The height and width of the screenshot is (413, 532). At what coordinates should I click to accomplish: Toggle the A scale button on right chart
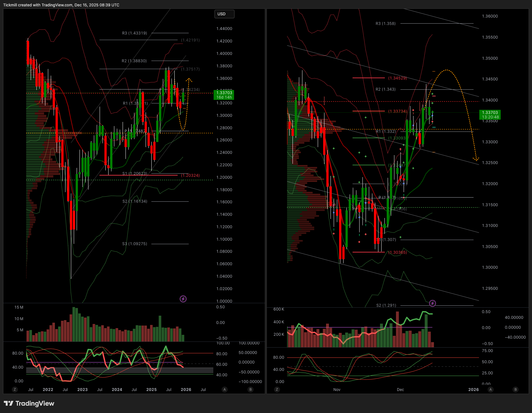pos(490,389)
